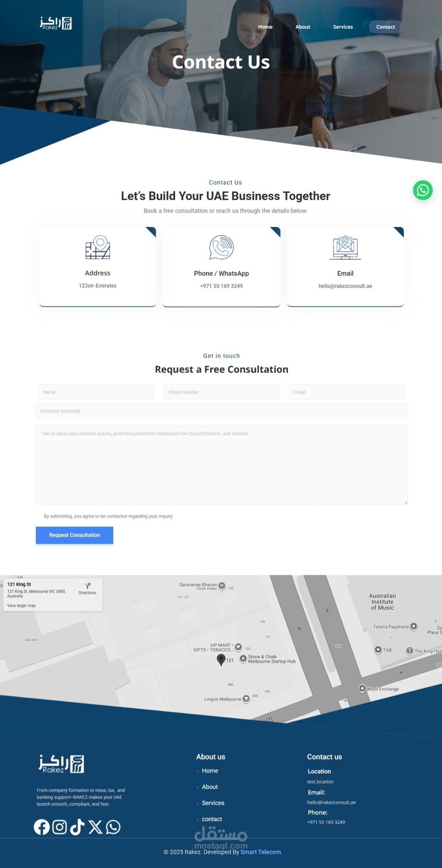Click the Australian Institute of Music label
This screenshot has height=868, width=442.
tap(382, 602)
